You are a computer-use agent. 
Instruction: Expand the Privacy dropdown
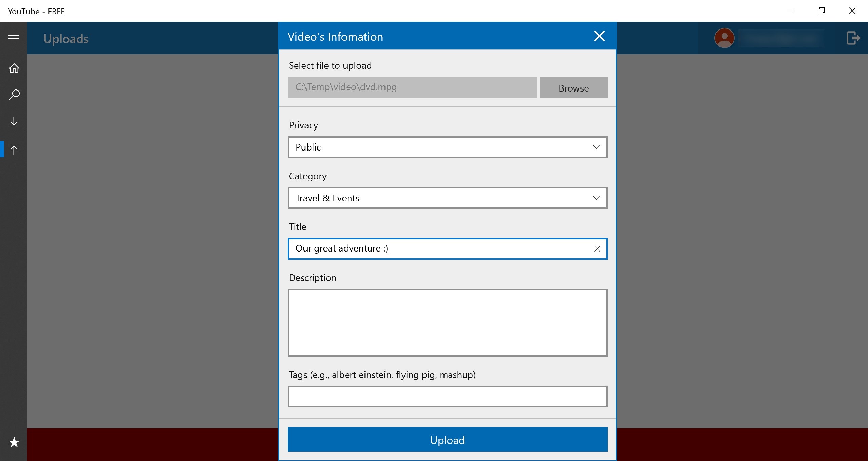click(x=447, y=147)
